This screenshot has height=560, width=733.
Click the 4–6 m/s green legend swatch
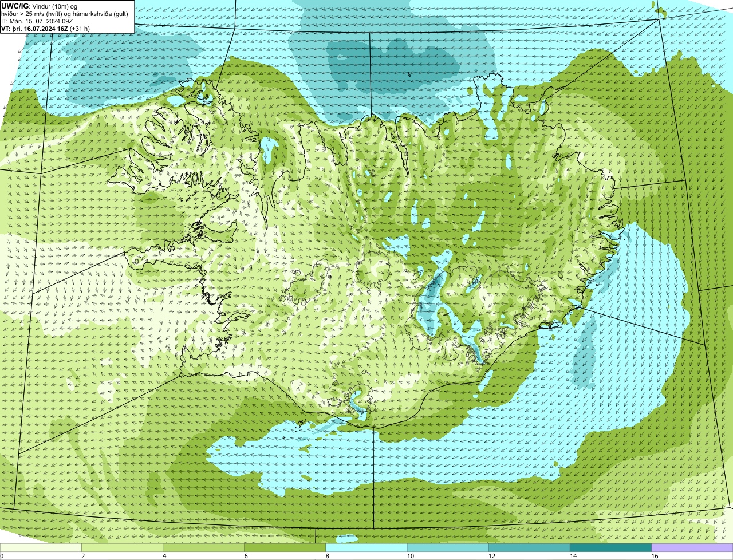[203, 548]
